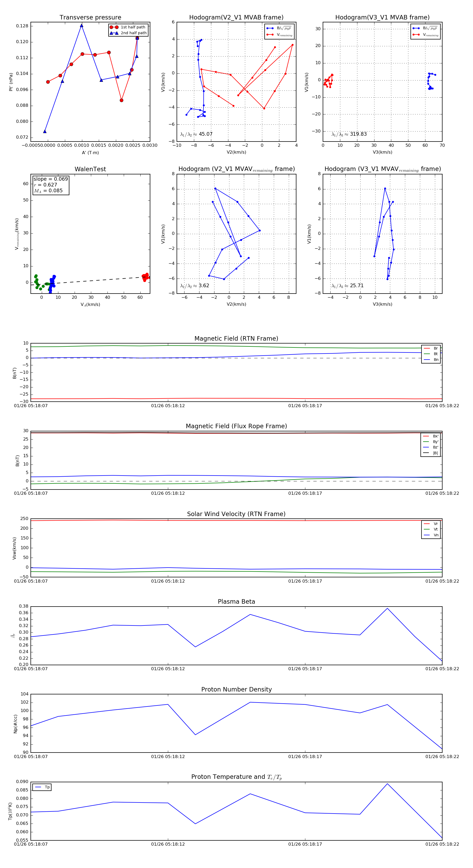Click the 'Bz'' legend entry

tap(431, 447)
